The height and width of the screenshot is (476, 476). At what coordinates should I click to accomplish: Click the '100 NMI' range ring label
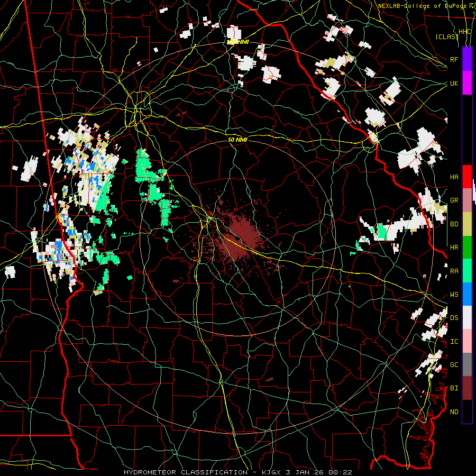pos(237,42)
